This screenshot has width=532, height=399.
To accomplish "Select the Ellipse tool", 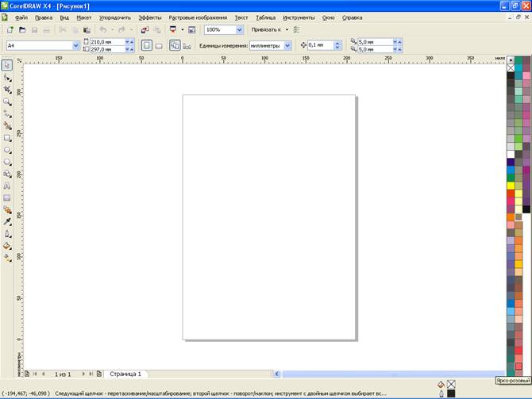I will (x=7, y=150).
